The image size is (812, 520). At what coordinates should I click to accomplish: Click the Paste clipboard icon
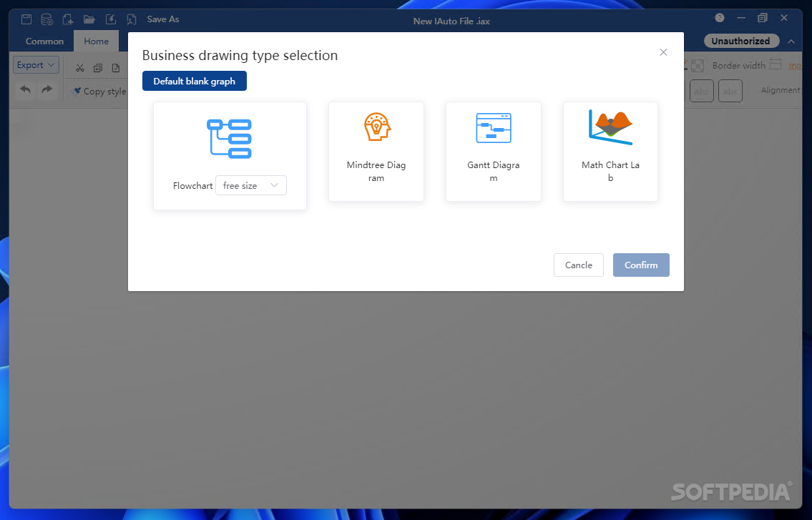pos(115,68)
